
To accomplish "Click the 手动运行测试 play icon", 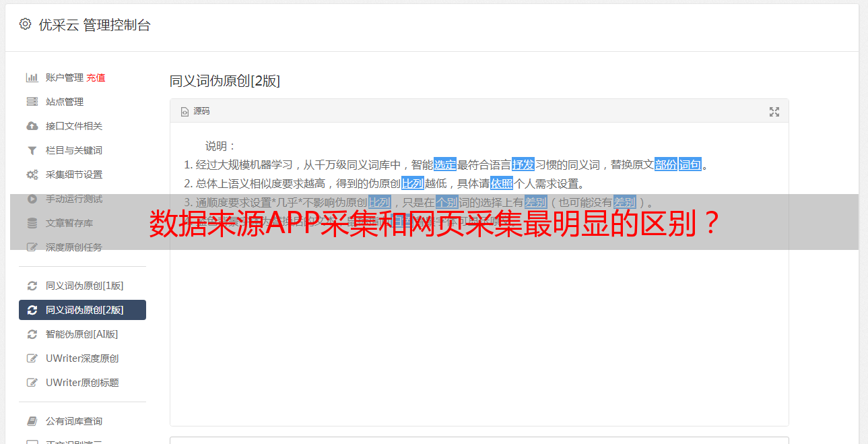I will coord(32,199).
